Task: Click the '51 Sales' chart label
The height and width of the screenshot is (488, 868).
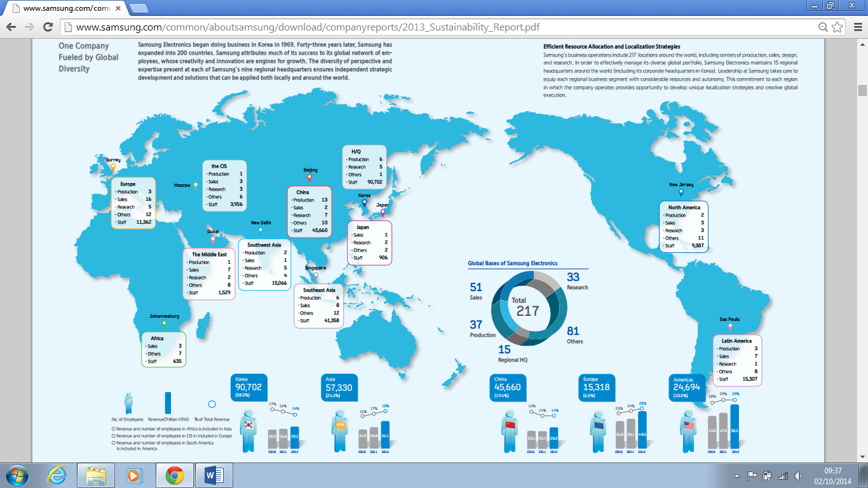Action: click(x=476, y=291)
